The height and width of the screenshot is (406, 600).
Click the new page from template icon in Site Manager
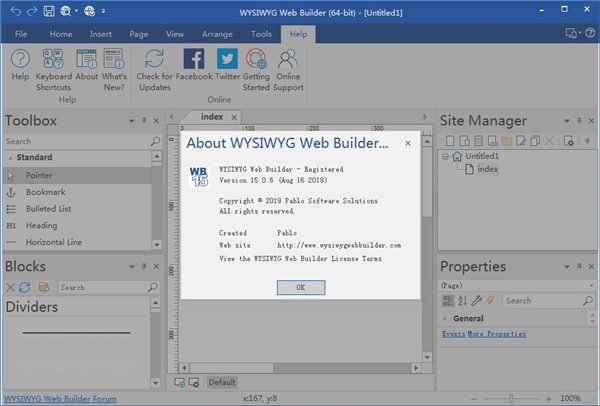[x=465, y=141]
